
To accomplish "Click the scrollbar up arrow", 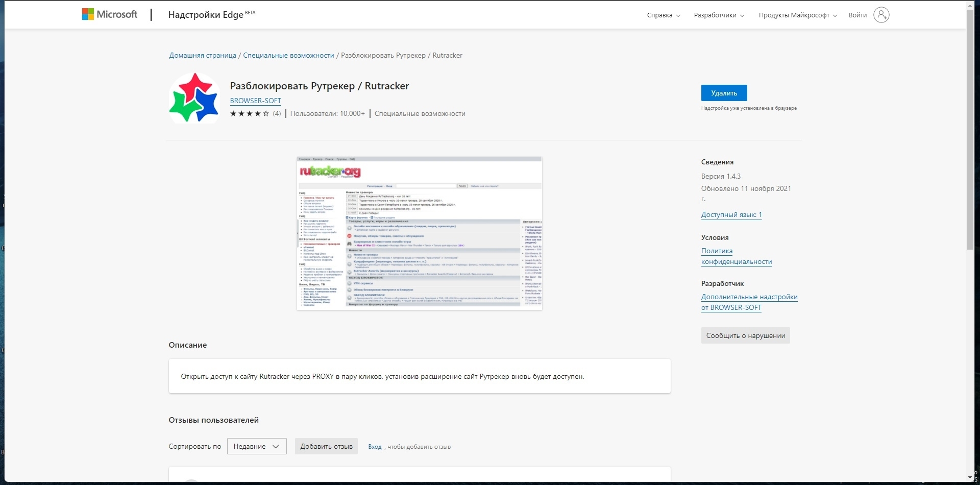I will coord(970,5).
